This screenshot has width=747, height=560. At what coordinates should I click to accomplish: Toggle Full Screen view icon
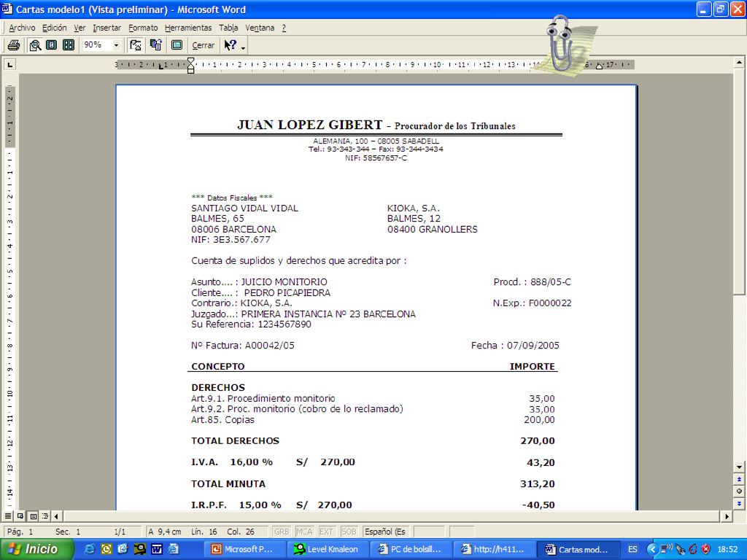point(177,45)
